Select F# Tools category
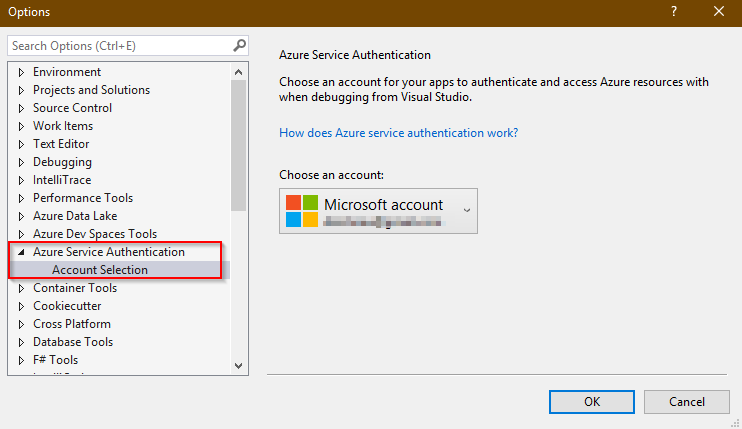The image size is (742, 429). pos(55,359)
